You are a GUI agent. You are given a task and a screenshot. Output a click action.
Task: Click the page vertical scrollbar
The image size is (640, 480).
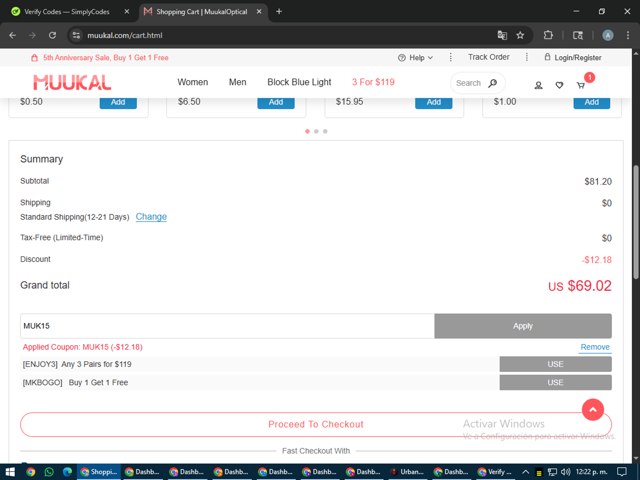click(x=636, y=222)
